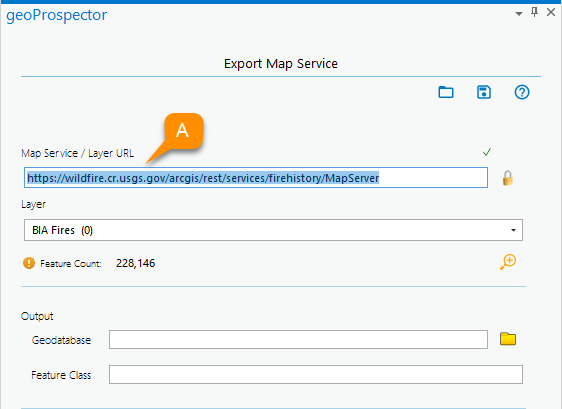Pin the geoProspector pane

tap(534, 12)
